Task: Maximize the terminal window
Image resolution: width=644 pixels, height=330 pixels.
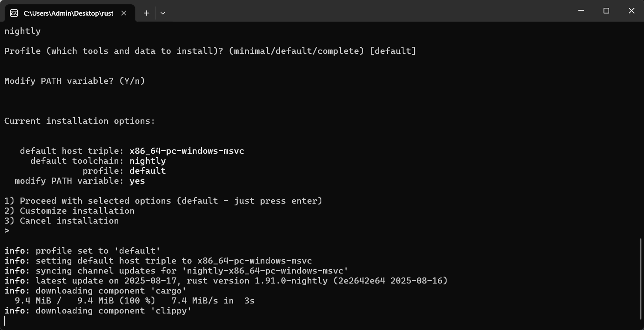Action: pos(606,11)
